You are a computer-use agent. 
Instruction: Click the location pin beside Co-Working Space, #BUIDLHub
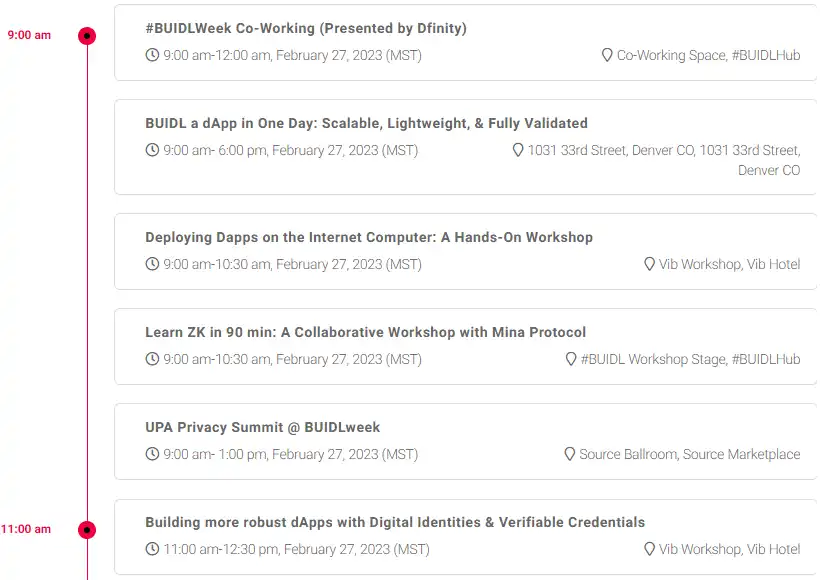coord(607,55)
